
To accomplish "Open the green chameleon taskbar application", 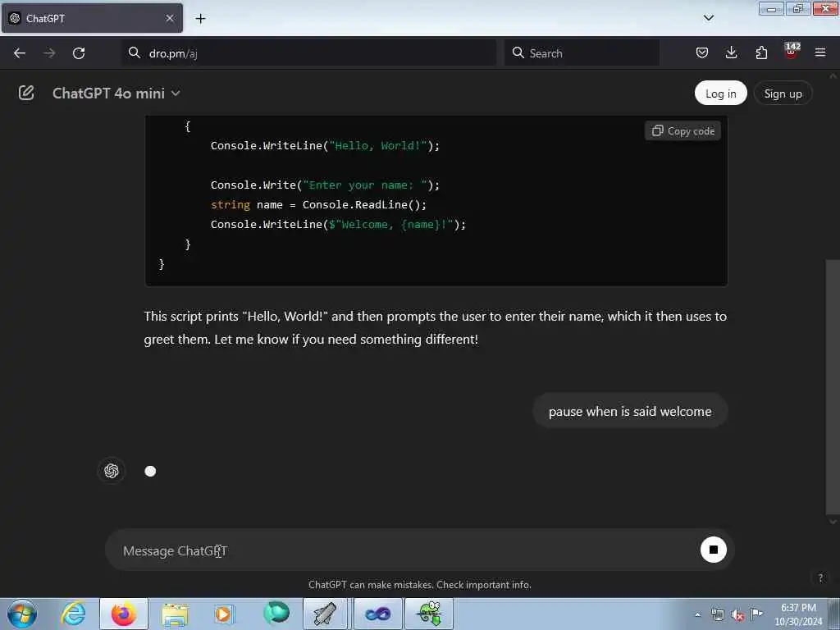I will click(x=429, y=614).
